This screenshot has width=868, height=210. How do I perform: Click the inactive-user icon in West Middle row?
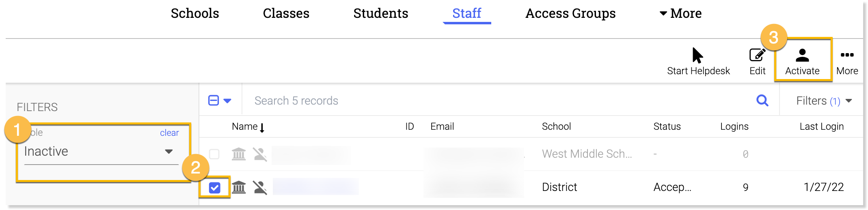tap(260, 154)
